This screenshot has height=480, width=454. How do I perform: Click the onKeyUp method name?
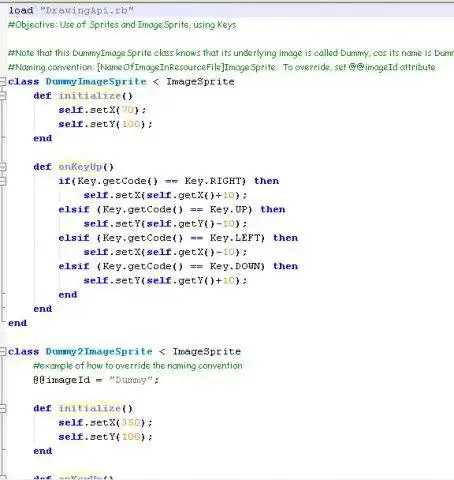[x=80, y=167]
